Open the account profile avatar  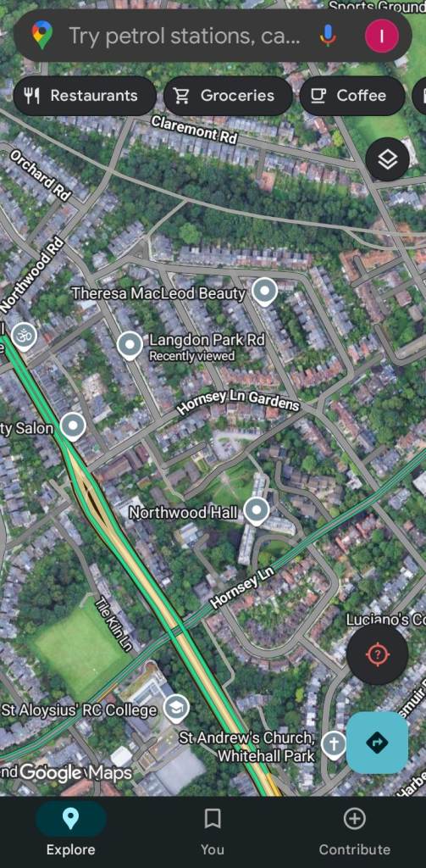tap(381, 36)
